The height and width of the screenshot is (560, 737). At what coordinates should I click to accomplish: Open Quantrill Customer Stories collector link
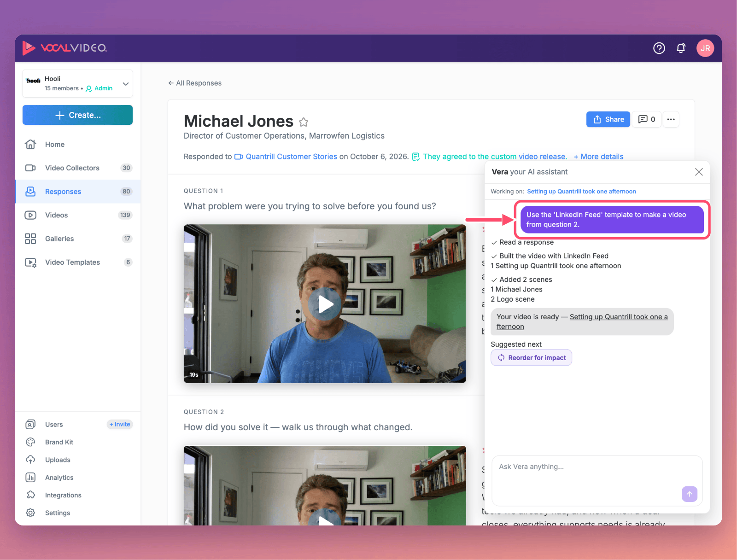click(x=286, y=157)
